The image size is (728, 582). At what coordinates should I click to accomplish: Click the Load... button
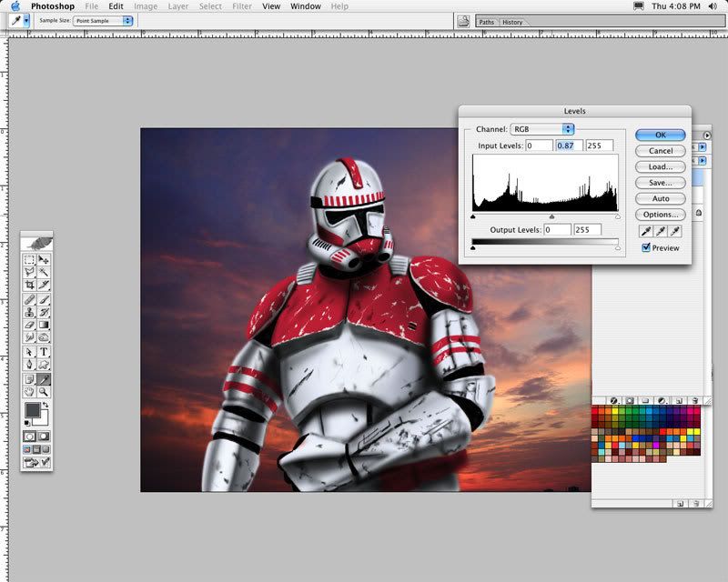point(661,166)
